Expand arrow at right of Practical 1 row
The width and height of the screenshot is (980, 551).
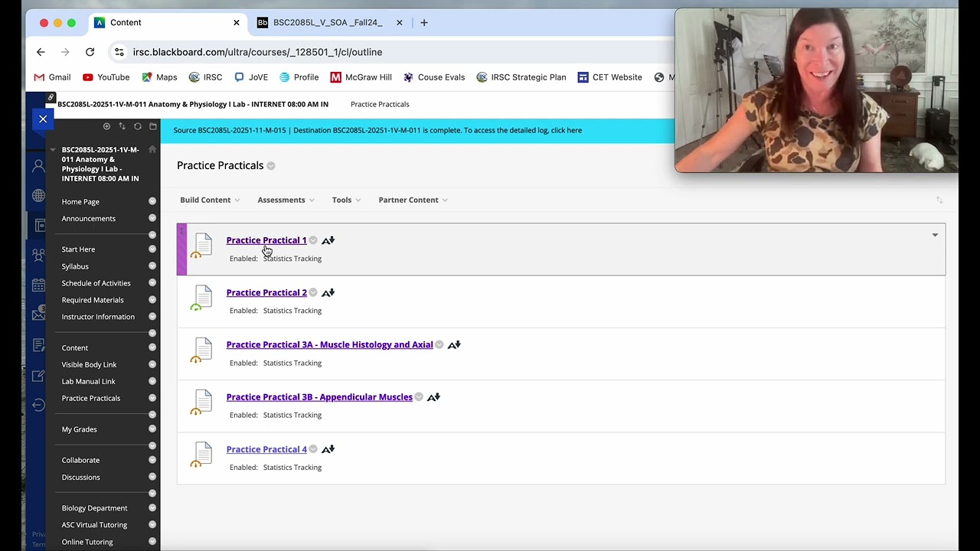pos(935,236)
